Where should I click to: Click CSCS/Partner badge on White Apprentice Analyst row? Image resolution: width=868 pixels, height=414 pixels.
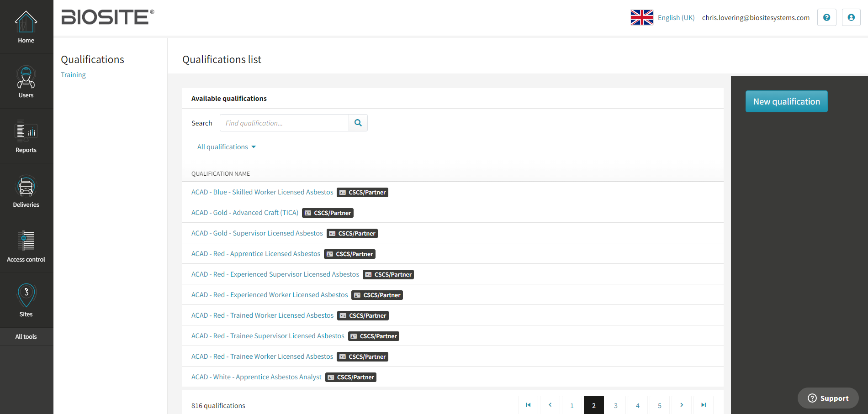[x=351, y=377]
